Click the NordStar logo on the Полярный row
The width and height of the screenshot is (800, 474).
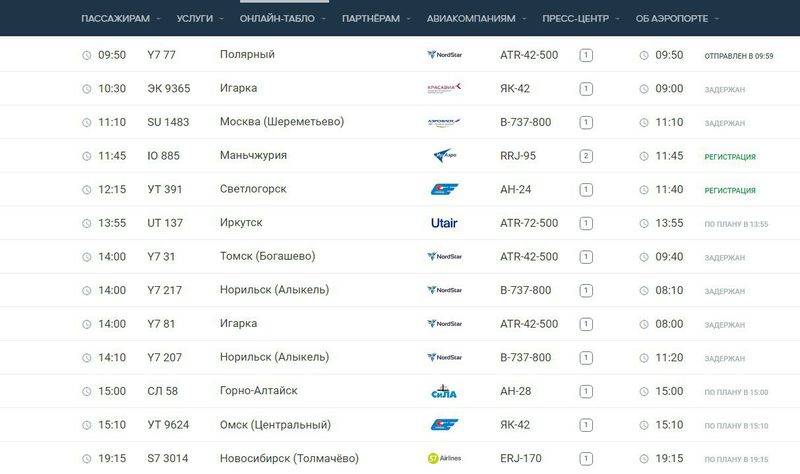(444, 55)
